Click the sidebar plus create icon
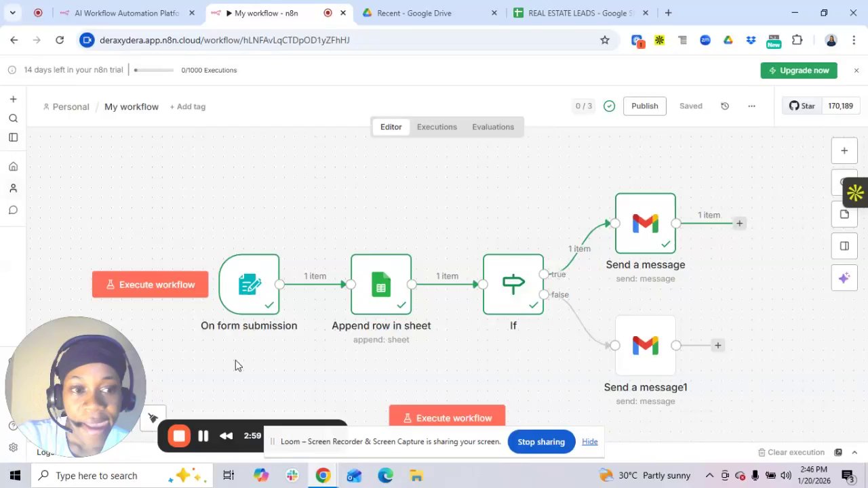This screenshot has width=868, height=488. pyautogui.click(x=13, y=99)
